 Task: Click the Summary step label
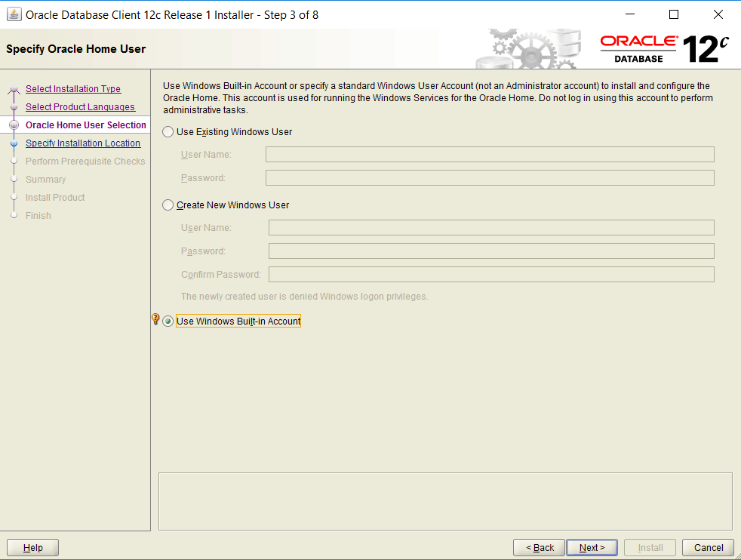point(45,180)
